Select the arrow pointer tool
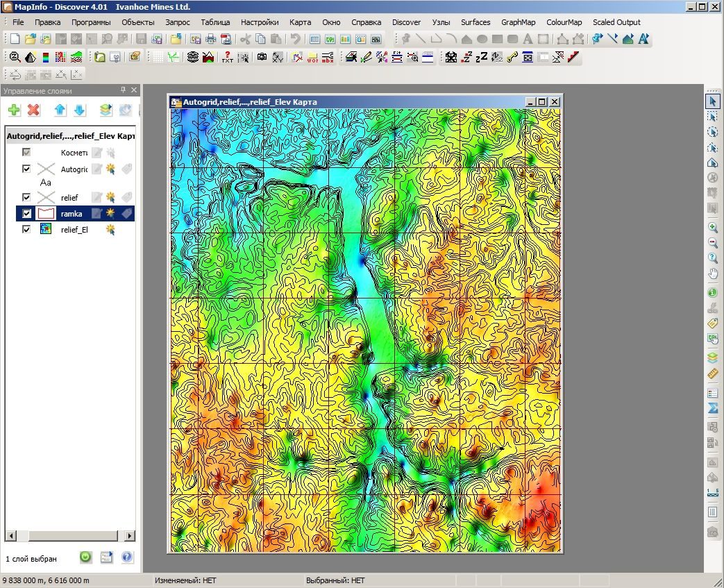This screenshot has width=724, height=588. [x=712, y=101]
